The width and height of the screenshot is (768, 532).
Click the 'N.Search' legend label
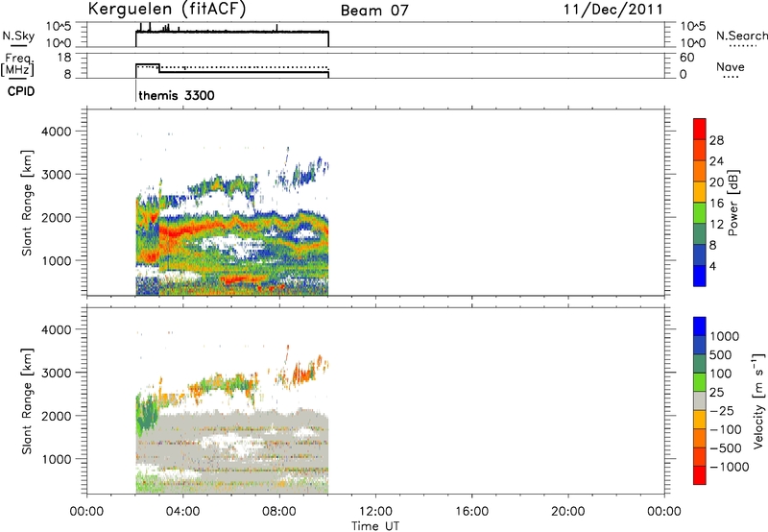(741, 36)
